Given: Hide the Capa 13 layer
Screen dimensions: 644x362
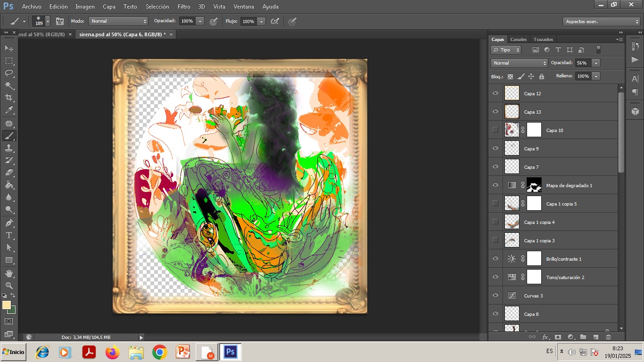Looking at the screenshot, I should [x=495, y=112].
